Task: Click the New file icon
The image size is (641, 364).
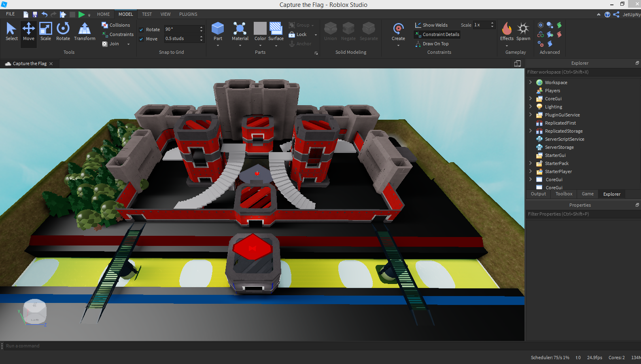Action: 26,15
